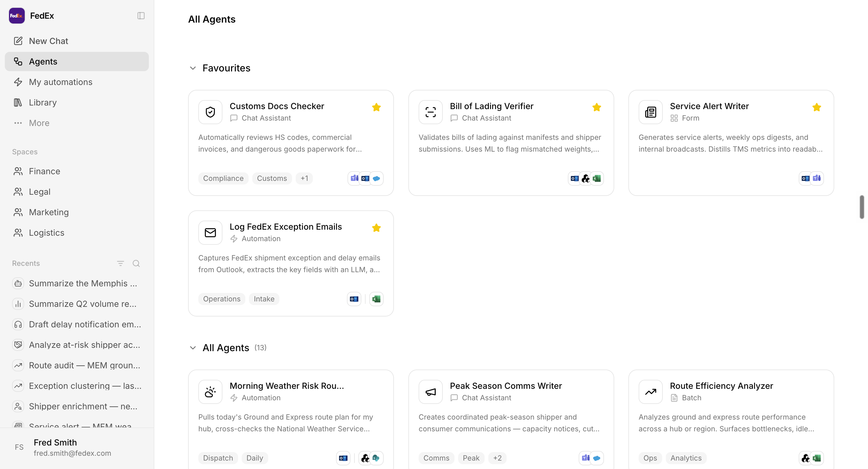Click the Bill of Lading Verifier scan icon
868x469 pixels.
[x=431, y=112]
